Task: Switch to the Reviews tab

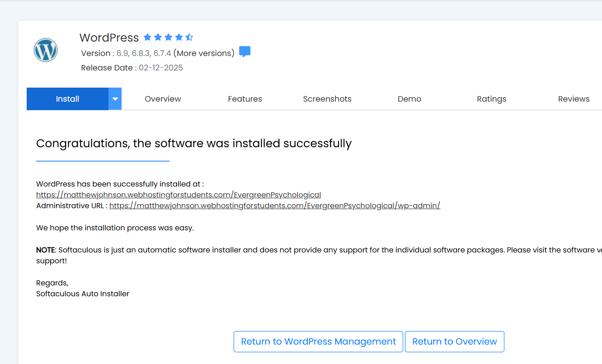Action: click(x=574, y=99)
